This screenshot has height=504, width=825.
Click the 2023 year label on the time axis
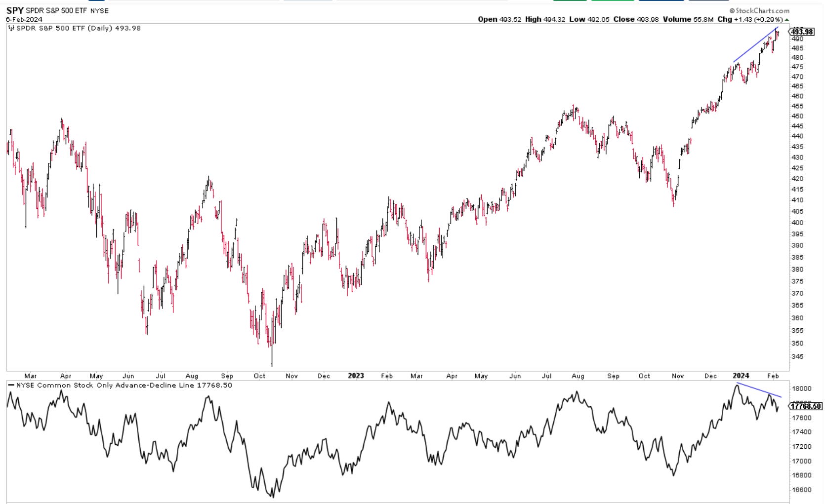tap(356, 376)
